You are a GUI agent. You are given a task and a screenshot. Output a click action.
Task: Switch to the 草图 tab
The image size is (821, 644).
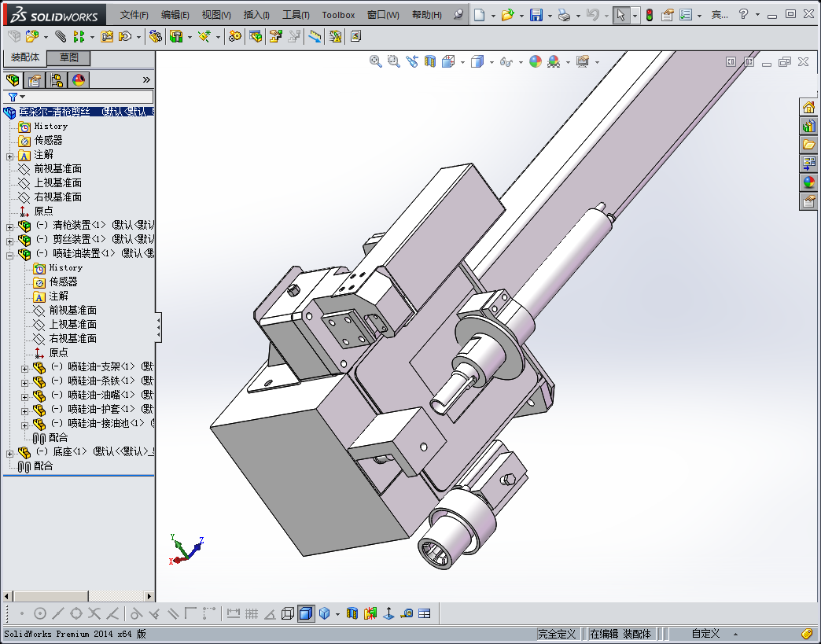click(68, 57)
